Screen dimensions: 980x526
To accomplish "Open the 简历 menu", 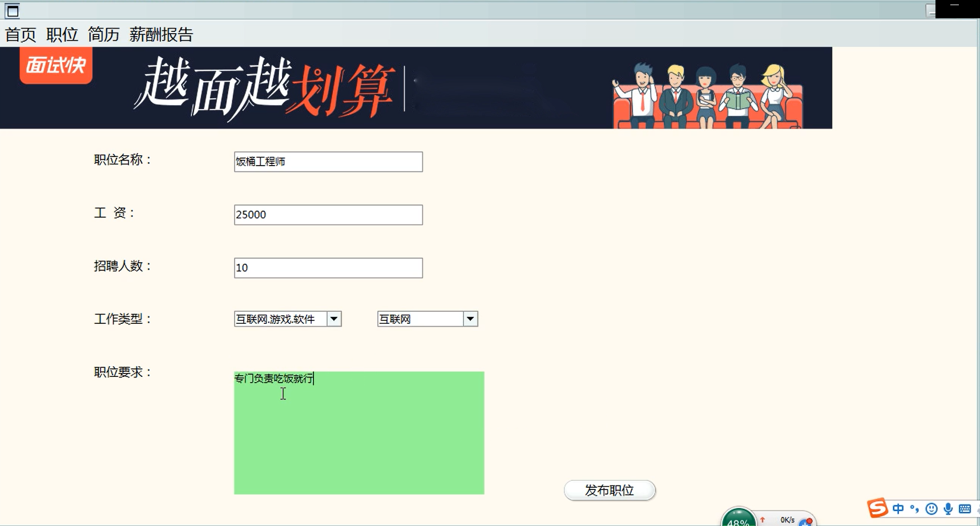I will pos(104,35).
